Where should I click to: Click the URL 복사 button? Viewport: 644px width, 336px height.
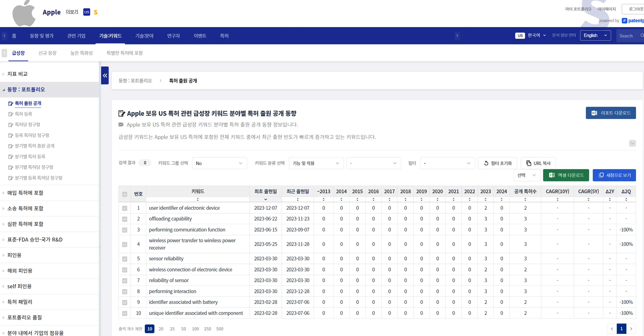click(x=538, y=163)
